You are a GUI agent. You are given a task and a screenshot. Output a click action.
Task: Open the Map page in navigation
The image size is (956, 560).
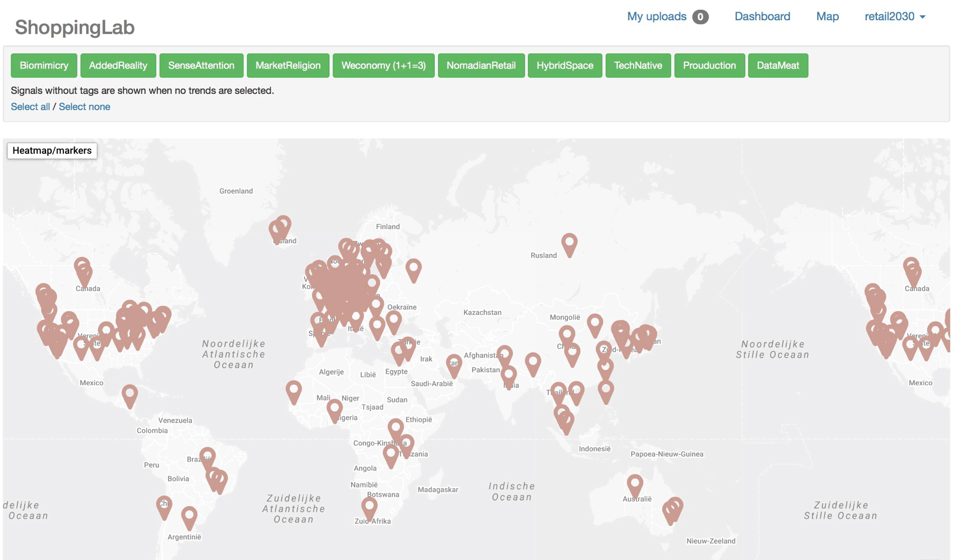tap(828, 17)
